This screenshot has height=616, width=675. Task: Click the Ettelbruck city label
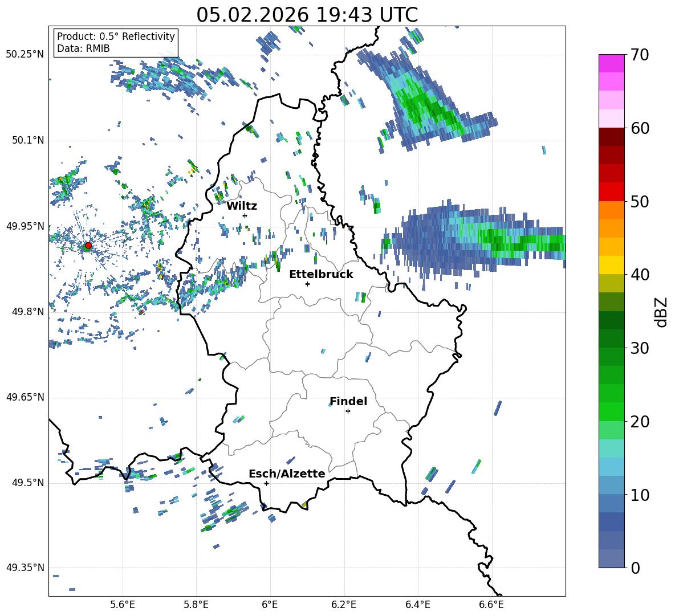pos(321,275)
